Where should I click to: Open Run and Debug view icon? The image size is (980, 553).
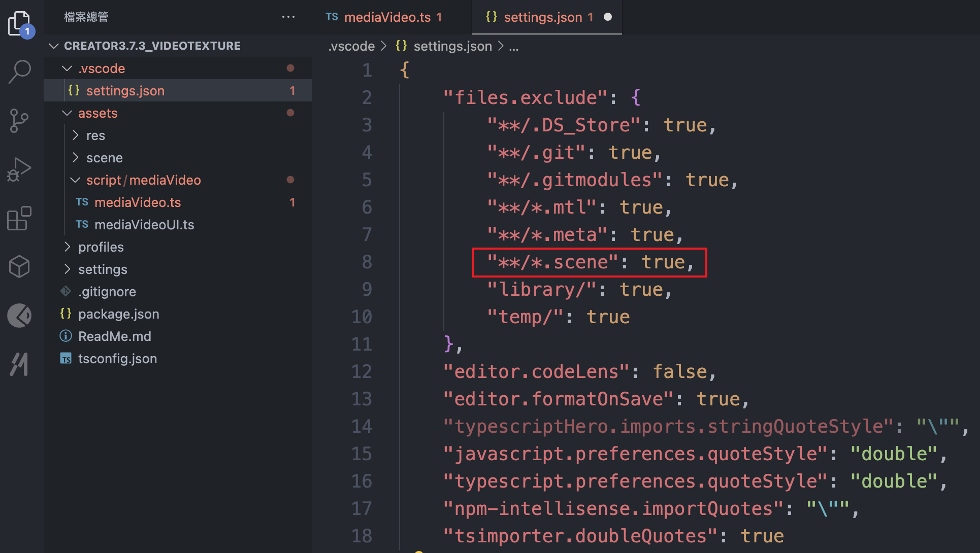coord(20,169)
